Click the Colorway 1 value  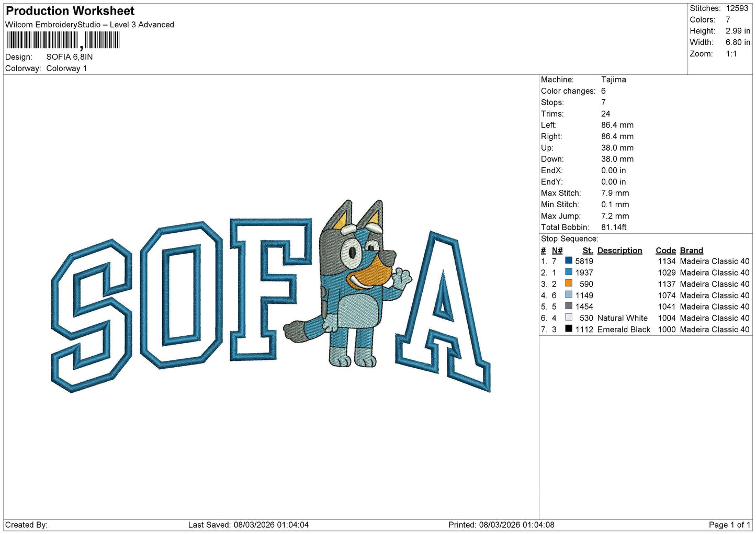[x=66, y=69]
